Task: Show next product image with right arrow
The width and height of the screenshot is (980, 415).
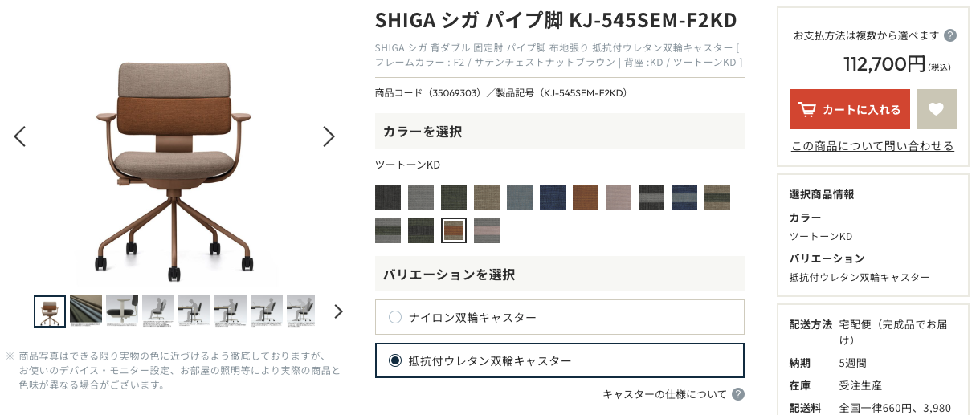Action: point(329,136)
